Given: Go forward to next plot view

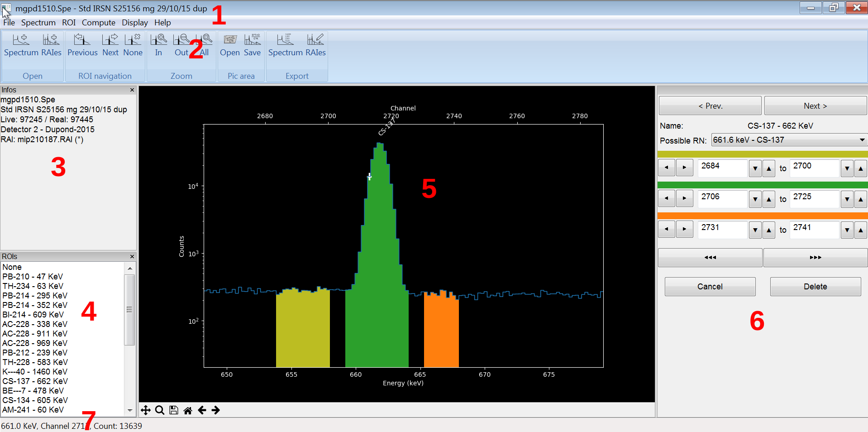Looking at the screenshot, I should click(x=216, y=410).
